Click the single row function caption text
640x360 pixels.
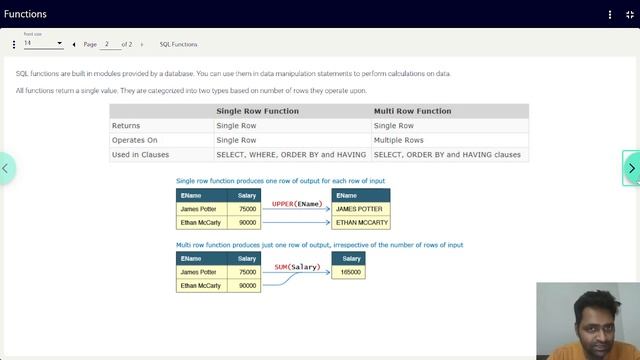(x=280, y=181)
